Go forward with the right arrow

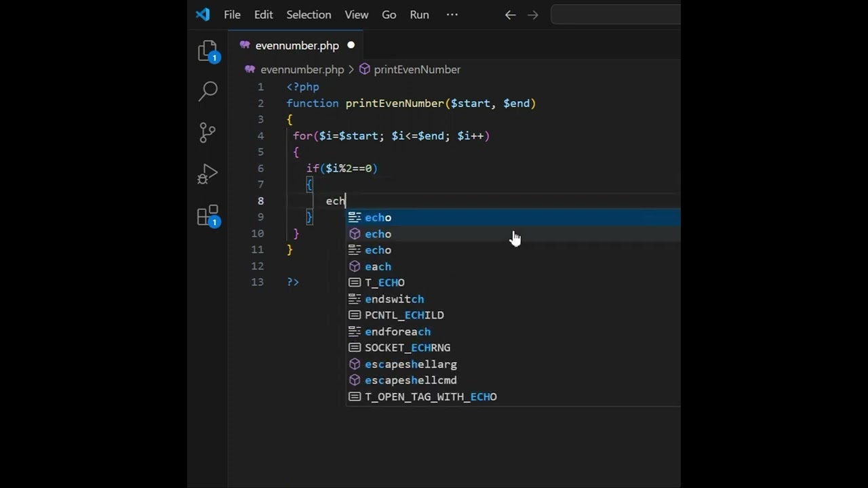pyautogui.click(x=533, y=14)
